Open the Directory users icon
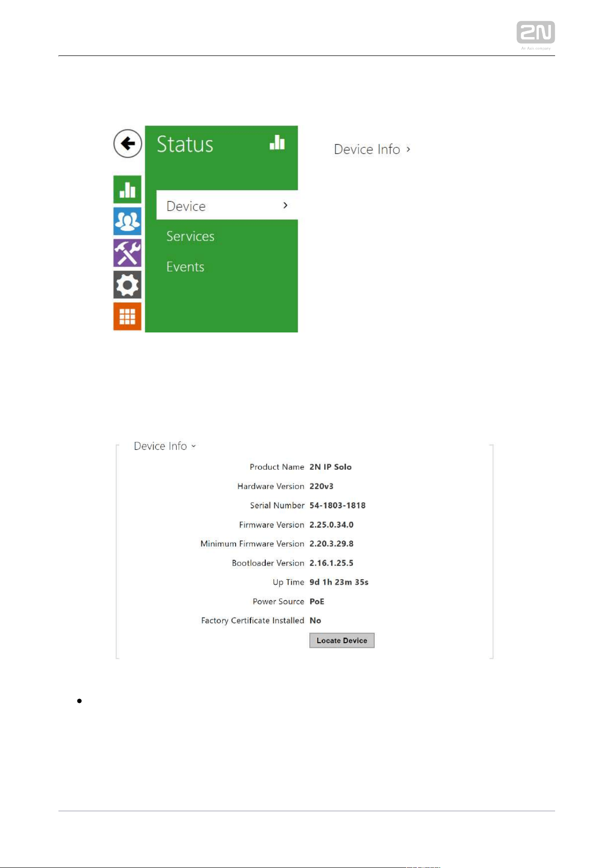The width and height of the screenshot is (614, 868). tap(127, 221)
